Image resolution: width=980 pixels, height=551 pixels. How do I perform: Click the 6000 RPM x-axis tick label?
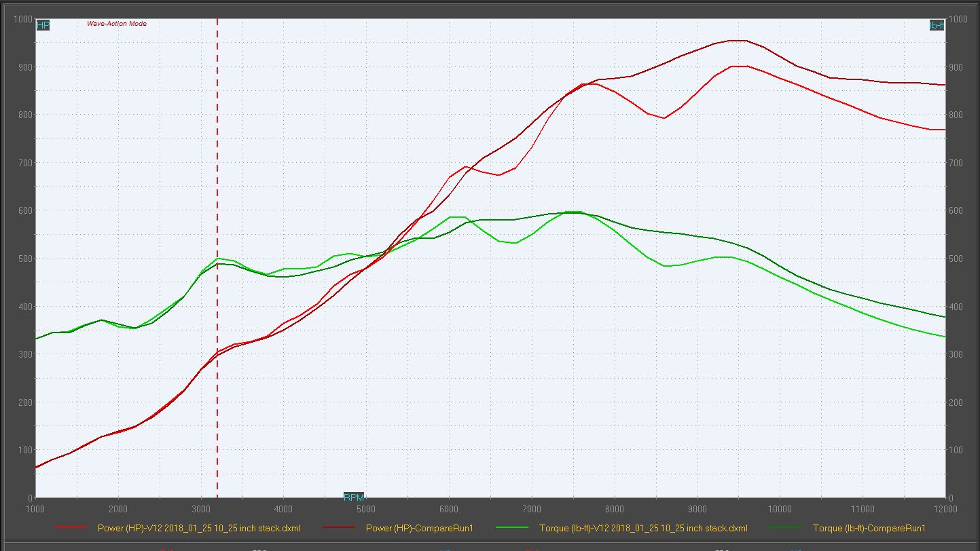[x=449, y=509]
